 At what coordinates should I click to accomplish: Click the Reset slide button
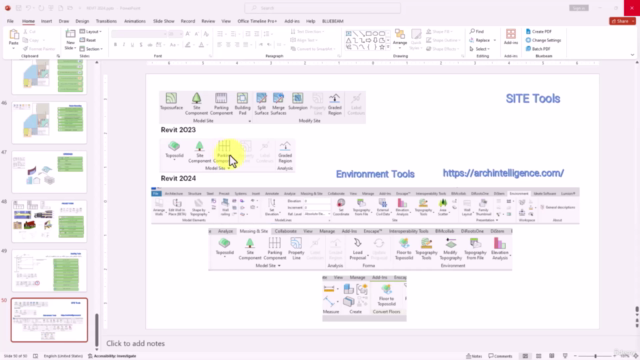88,40
